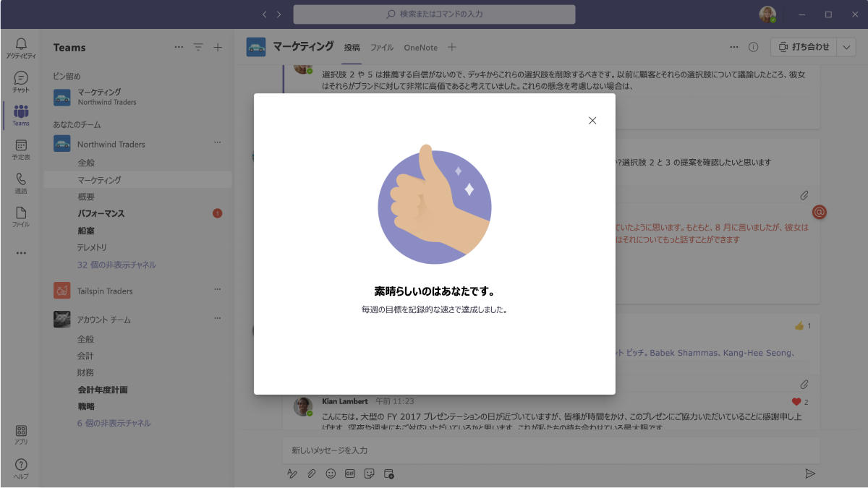
Task: Expand the 打ち合わせ dropdown arrow
Action: [x=846, y=47]
